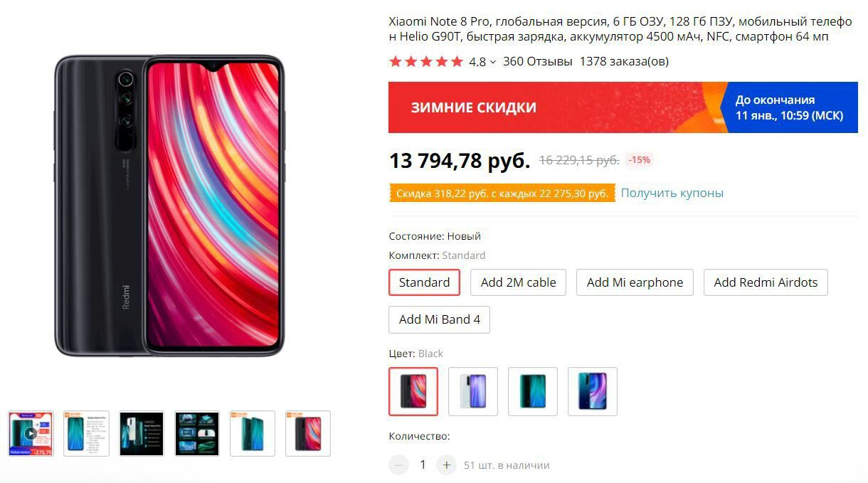Image resolution: width=868 pixels, height=483 pixels.
Task: Select the green phone gallery thumbnail
Action: (x=253, y=433)
